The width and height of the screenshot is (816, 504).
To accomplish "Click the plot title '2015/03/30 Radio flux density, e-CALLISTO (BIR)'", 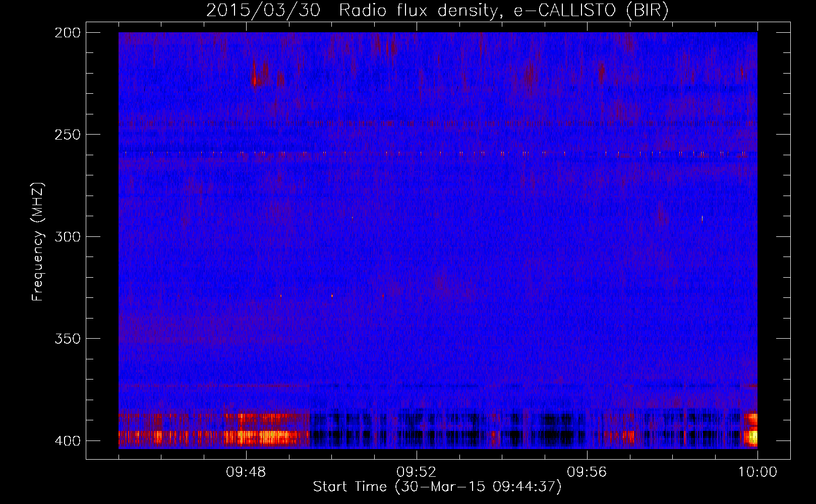I will tap(437, 11).
